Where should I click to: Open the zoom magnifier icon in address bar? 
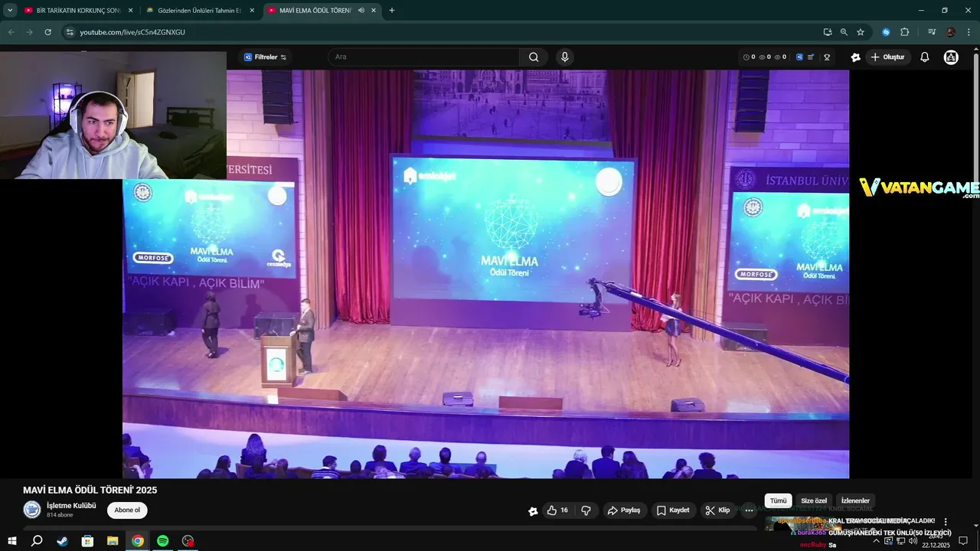pos(844,32)
